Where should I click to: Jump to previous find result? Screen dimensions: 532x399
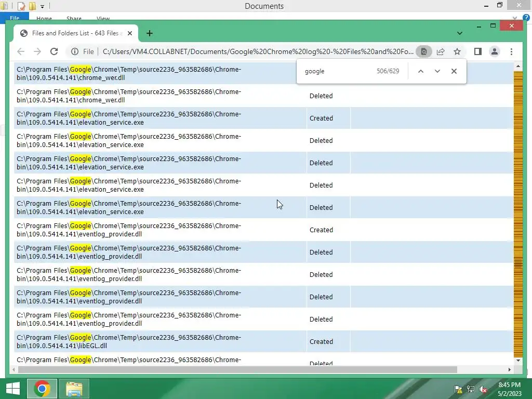[421, 71]
